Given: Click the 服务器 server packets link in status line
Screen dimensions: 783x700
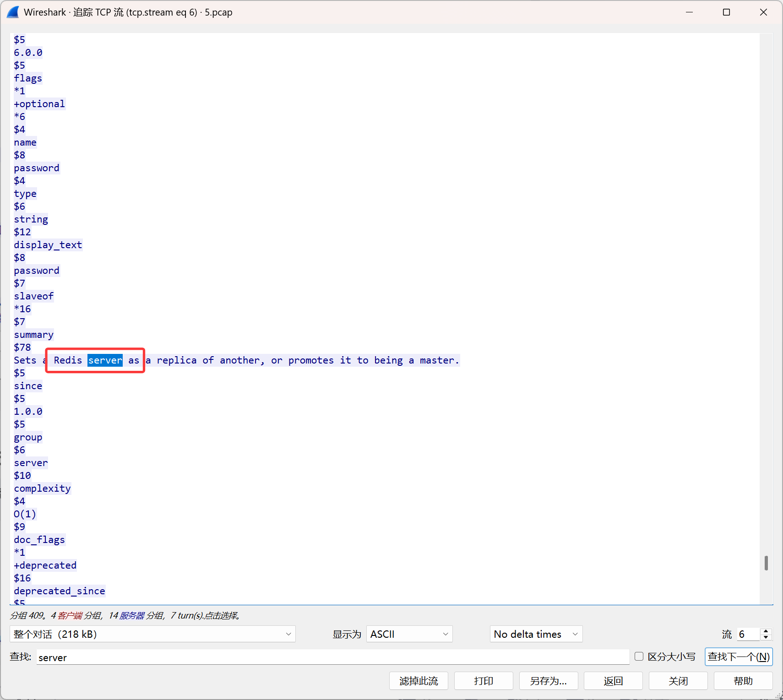Looking at the screenshot, I should 132,615.
